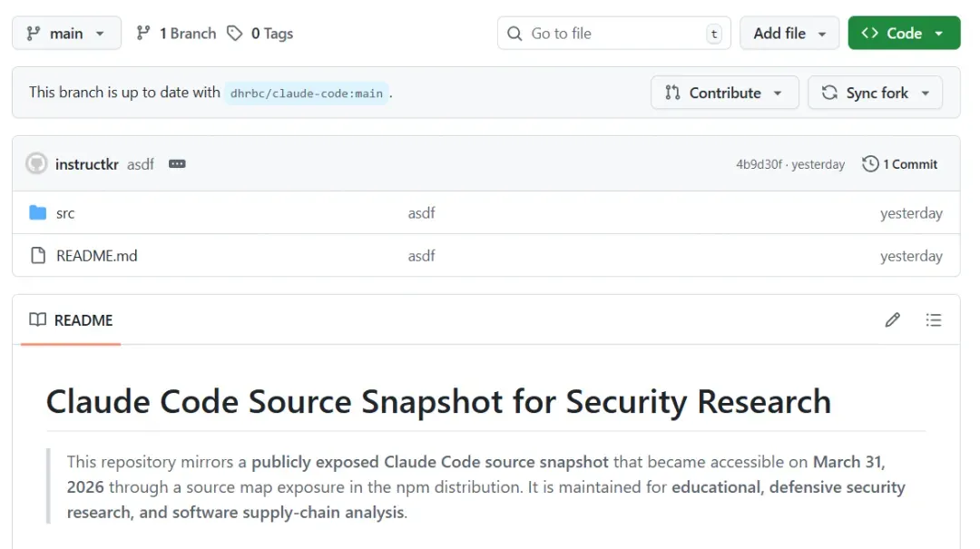The image size is (980, 549).
Task: Open the main branch dropdown
Action: click(x=66, y=34)
